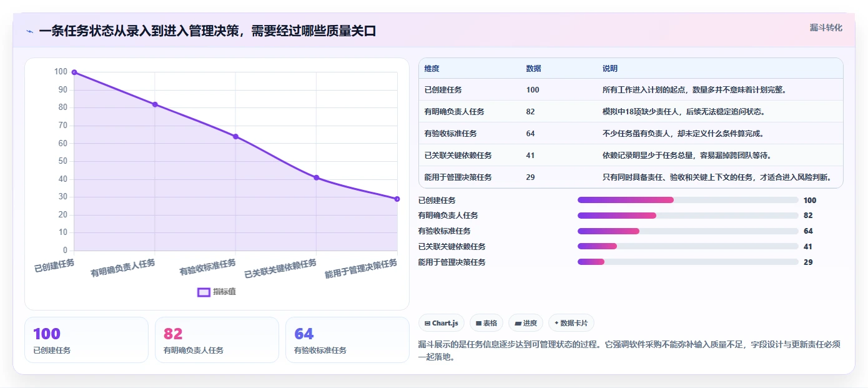Open the stat card showing 82 有明确负责人任务
Screen dimensions: 868x388
coord(217,340)
